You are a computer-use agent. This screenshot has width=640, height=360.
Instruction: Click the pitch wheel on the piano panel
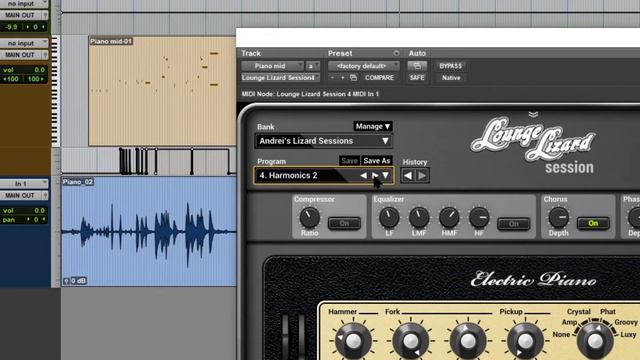pos(285,337)
